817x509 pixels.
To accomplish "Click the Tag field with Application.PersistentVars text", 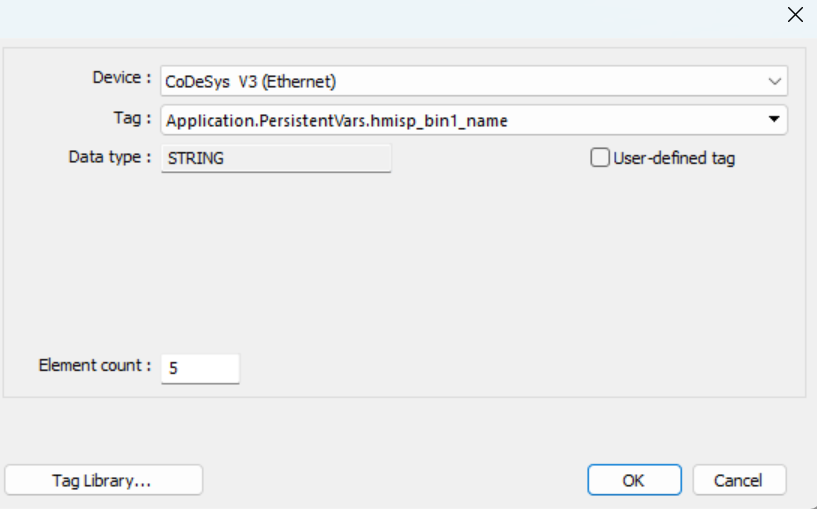I will tap(474, 120).
